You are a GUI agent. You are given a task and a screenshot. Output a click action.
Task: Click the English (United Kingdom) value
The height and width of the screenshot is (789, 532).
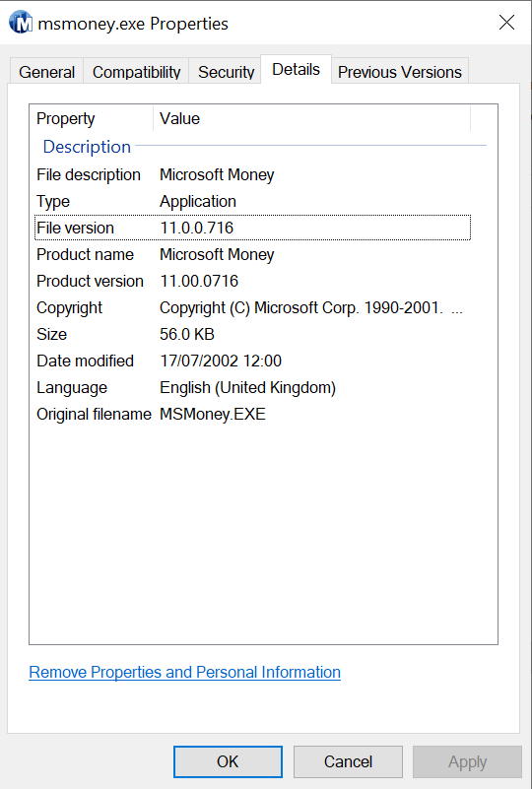[x=247, y=388]
